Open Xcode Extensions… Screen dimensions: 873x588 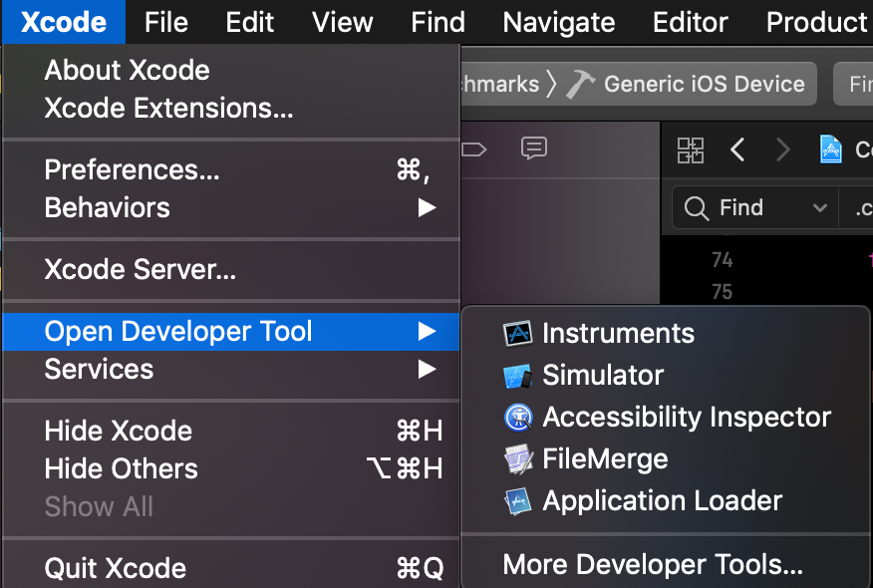click(x=231, y=108)
